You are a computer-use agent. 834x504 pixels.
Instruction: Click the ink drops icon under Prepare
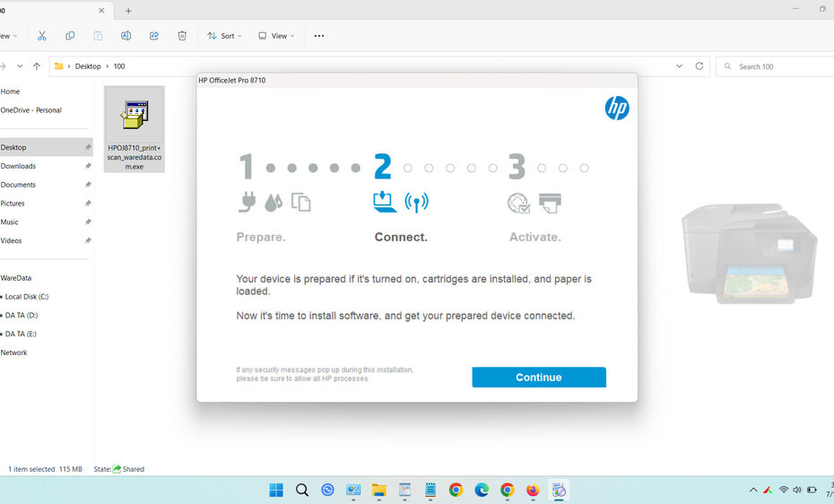(274, 203)
